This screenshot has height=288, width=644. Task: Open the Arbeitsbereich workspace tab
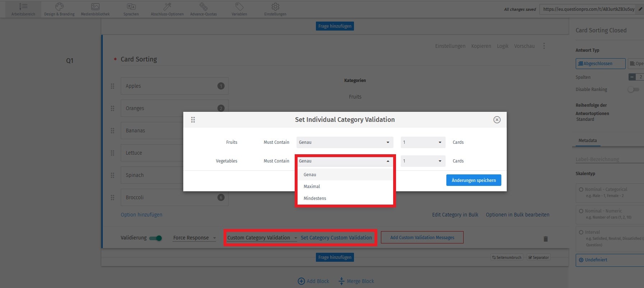23,9
